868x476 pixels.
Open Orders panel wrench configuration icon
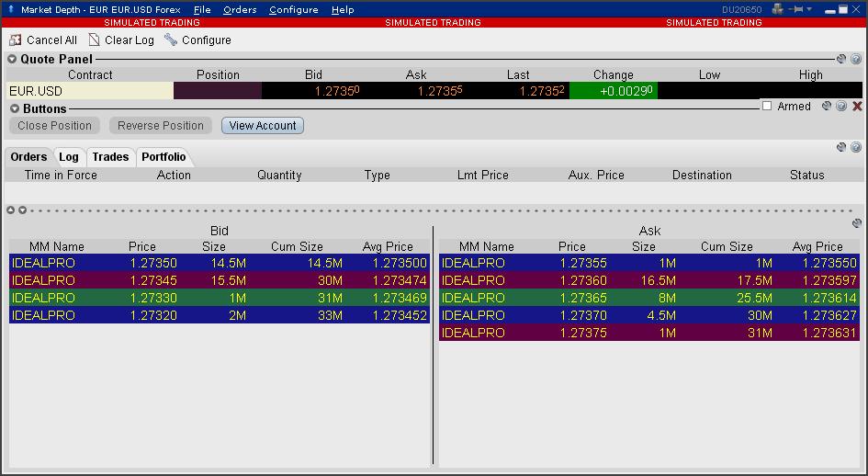pyautogui.click(x=841, y=147)
